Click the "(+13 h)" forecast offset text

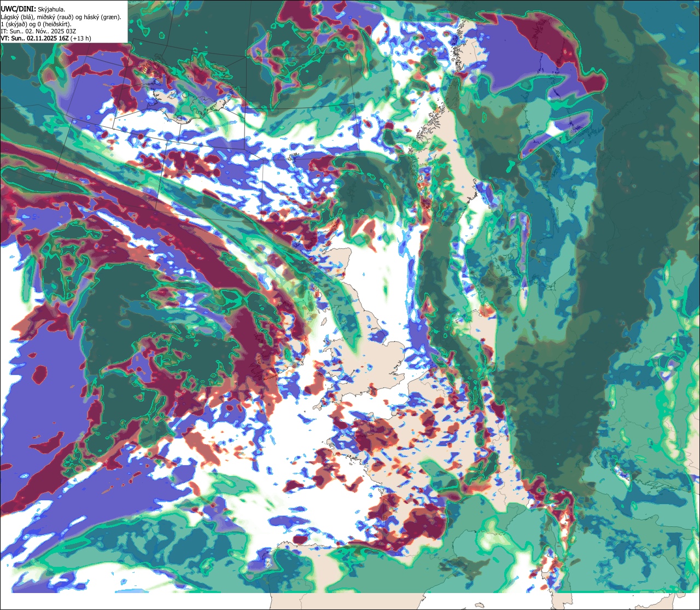click(81, 39)
